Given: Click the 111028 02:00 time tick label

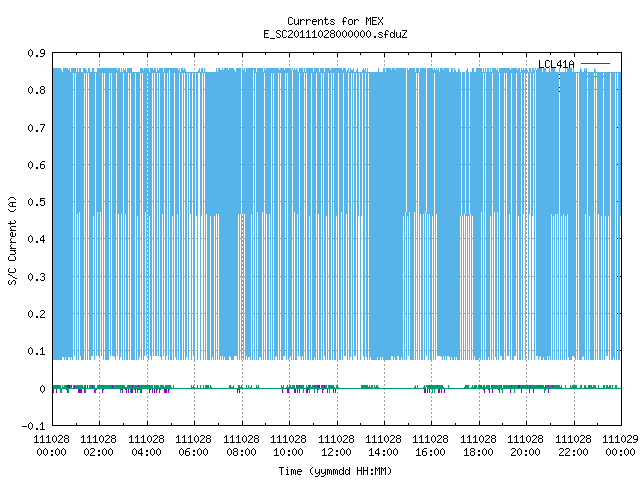Looking at the screenshot, I should click(x=98, y=446).
